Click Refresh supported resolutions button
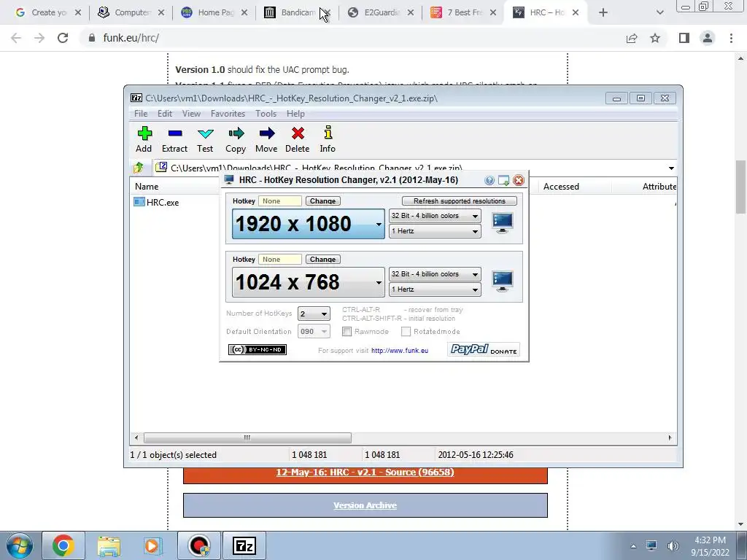This screenshot has height=560, width=747. coord(460,201)
